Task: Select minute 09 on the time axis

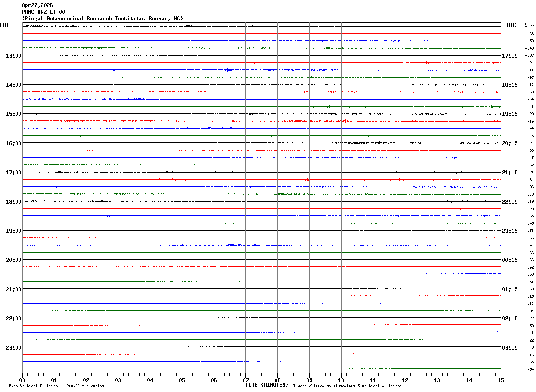Action: click(x=309, y=380)
